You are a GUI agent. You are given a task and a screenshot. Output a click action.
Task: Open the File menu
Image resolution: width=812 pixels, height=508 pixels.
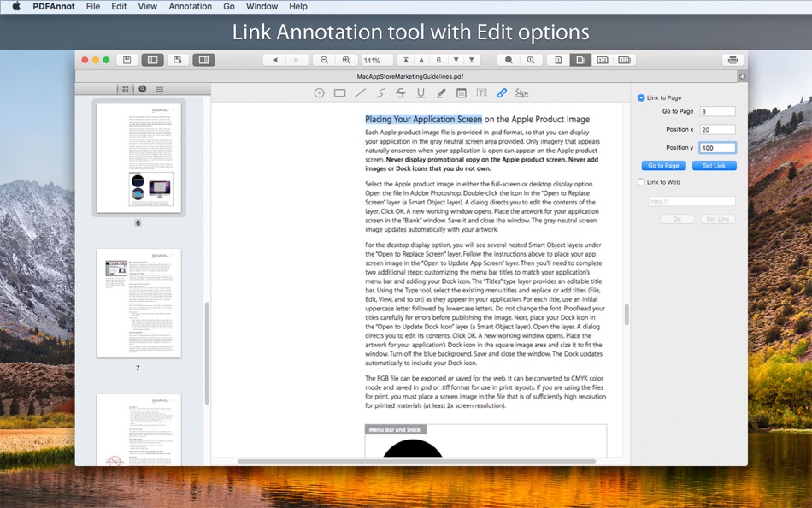(93, 6)
